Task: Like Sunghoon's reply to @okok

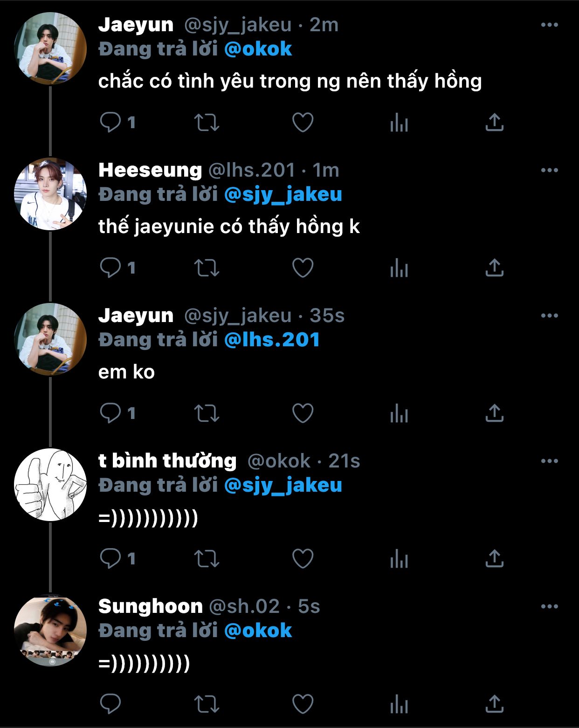Action: [303, 704]
